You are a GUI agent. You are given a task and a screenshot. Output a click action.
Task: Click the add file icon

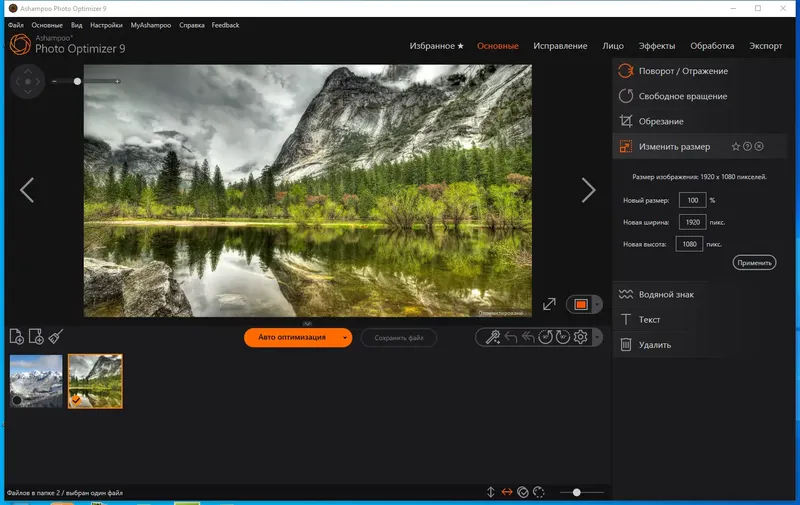click(17, 337)
